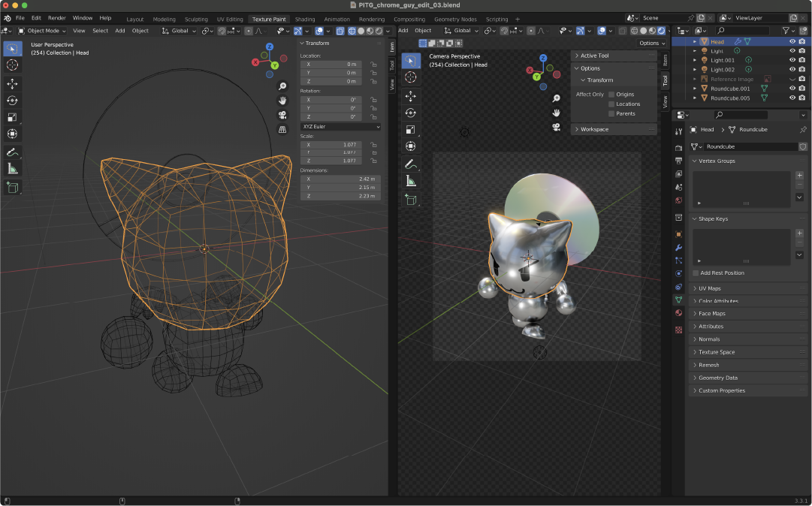812x506 pixels.
Task: Switch to the Shading workspace tab
Action: tap(304, 19)
